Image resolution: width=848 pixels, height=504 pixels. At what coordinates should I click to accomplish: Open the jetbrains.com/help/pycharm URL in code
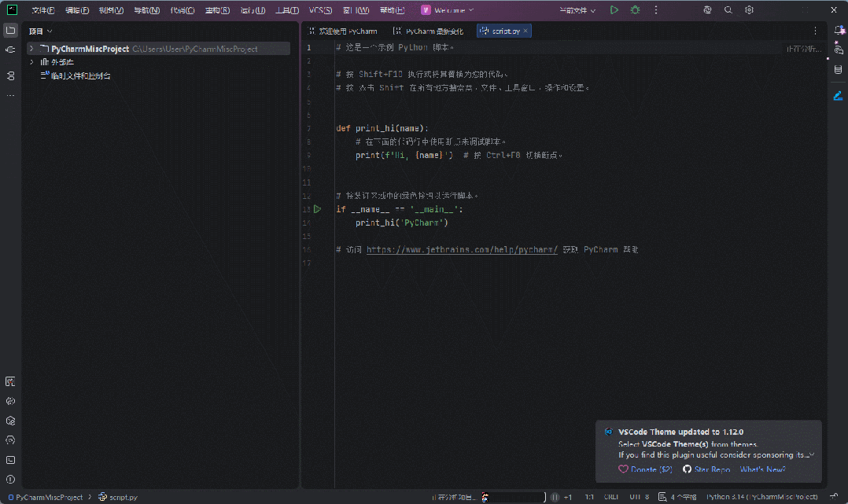(462, 249)
